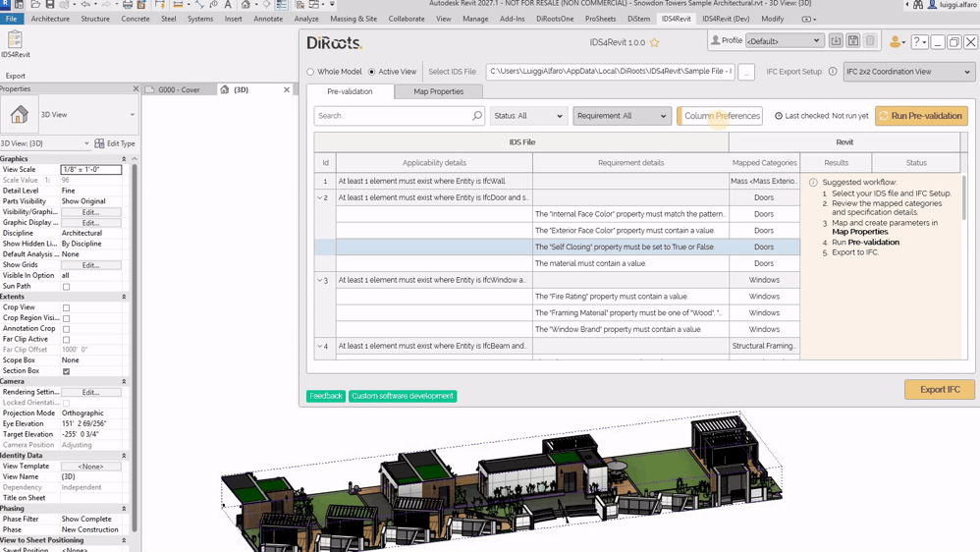Screen dimensions: 980x552
Task: Toggle the Annotation Crop checkbox
Action: [x=66, y=329]
